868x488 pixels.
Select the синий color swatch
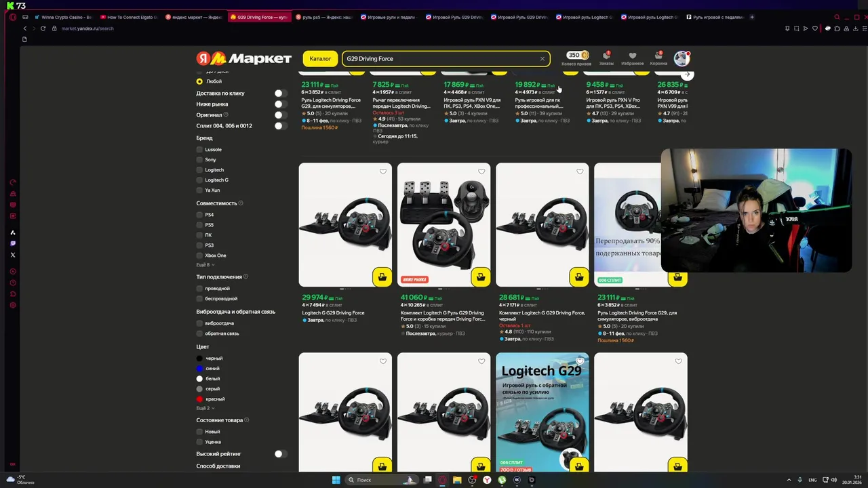(199, 369)
